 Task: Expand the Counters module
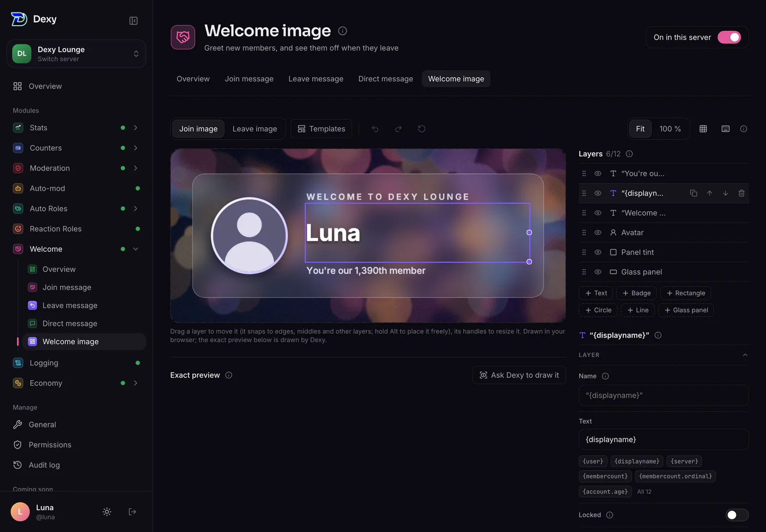[x=135, y=148]
